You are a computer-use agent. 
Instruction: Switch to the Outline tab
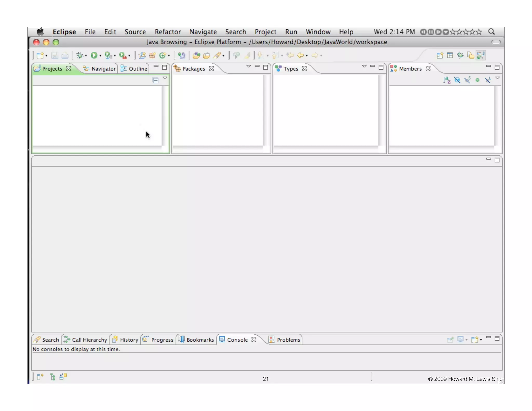click(134, 69)
